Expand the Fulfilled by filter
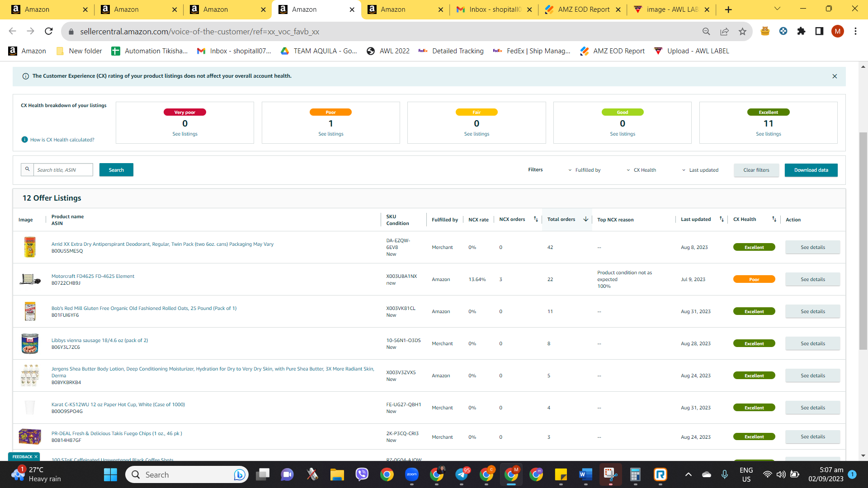868x488 pixels. [584, 170]
